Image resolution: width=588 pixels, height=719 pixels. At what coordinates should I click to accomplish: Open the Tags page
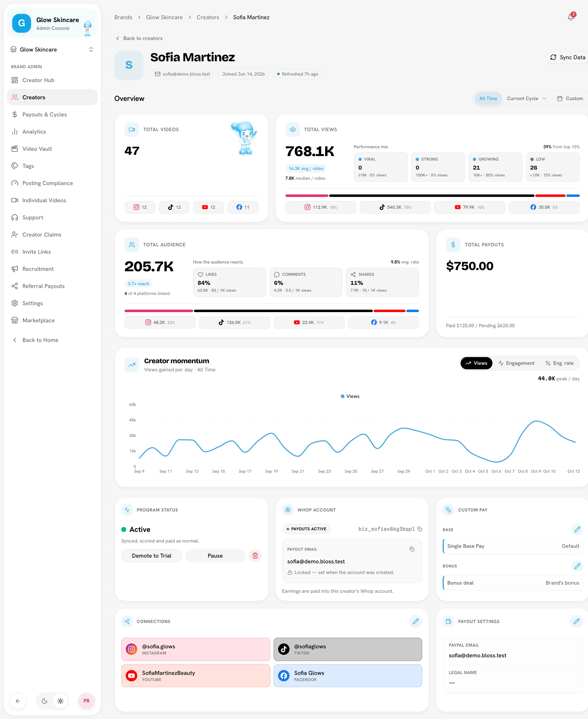[52, 166]
